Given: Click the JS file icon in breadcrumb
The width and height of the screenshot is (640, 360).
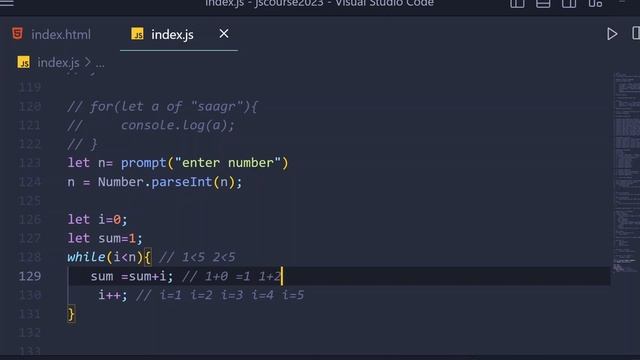Looking at the screenshot, I should [24, 62].
